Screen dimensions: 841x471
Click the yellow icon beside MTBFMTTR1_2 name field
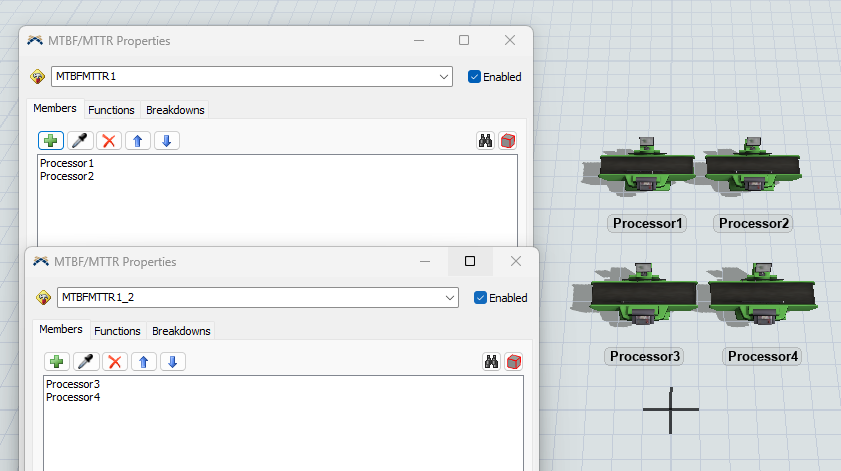tap(43, 298)
